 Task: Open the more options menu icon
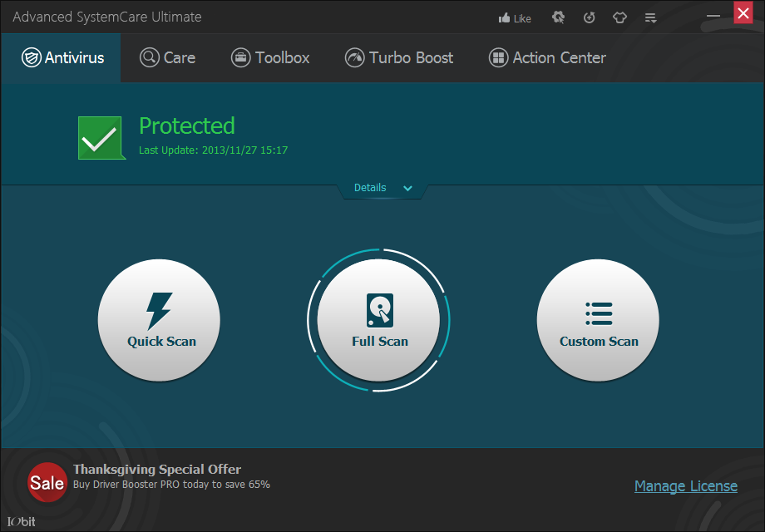tap(650, 18)
